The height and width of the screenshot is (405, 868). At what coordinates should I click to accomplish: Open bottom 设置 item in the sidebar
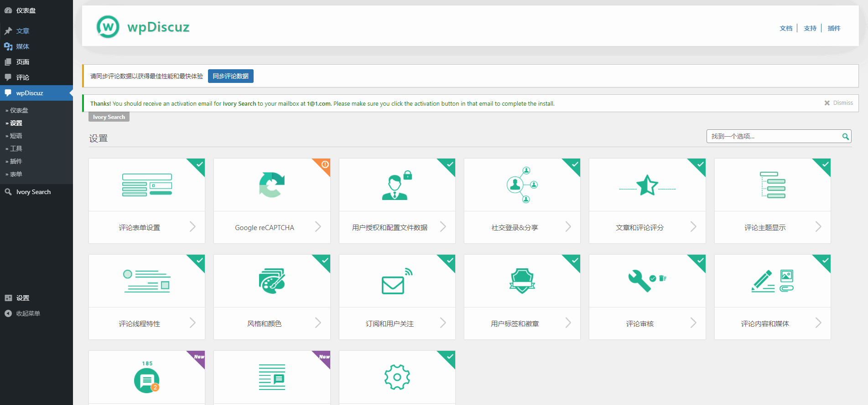pos(36,298)
